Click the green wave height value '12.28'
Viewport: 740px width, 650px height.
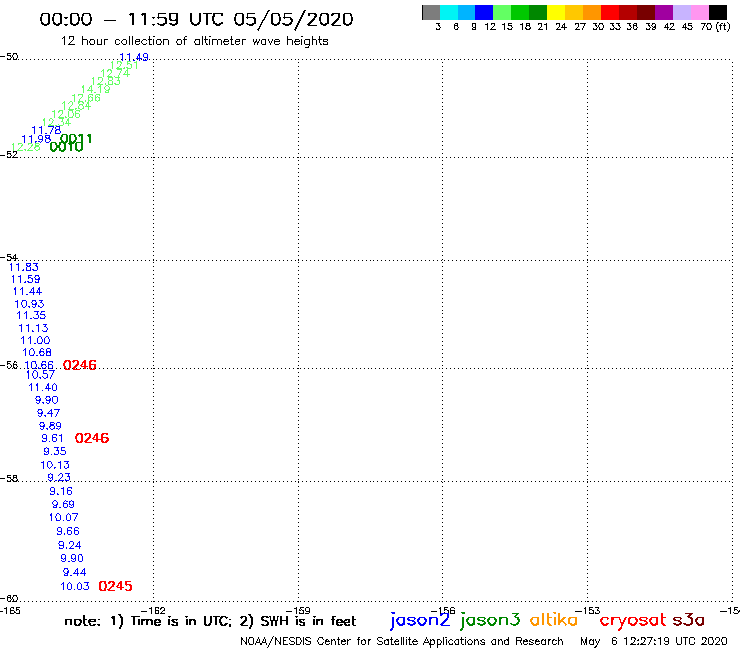(x=26, y=147)
